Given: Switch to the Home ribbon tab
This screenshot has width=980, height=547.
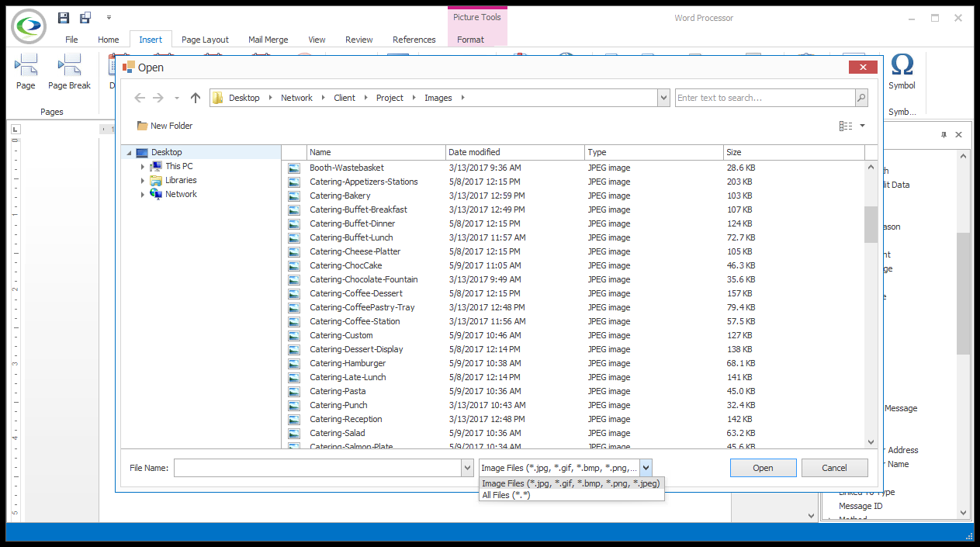Looking at the screenshot, I should (x=109, y=40).
